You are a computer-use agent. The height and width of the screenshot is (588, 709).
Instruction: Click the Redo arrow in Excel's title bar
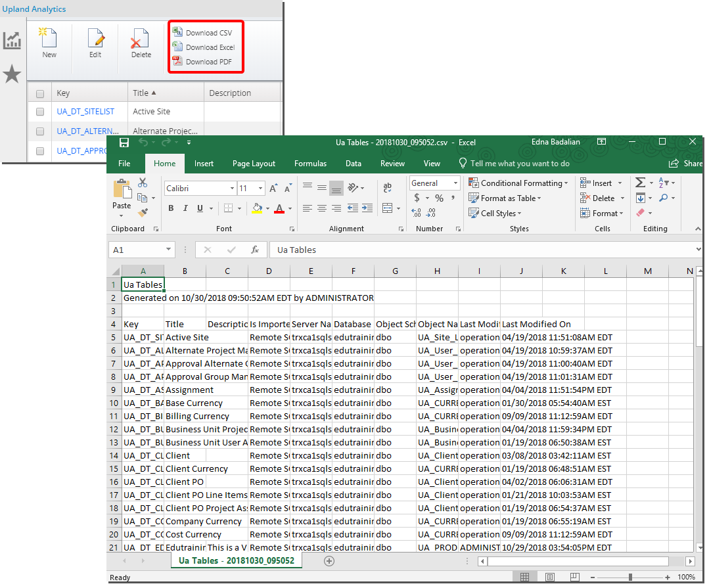click(x=166, y=143)
